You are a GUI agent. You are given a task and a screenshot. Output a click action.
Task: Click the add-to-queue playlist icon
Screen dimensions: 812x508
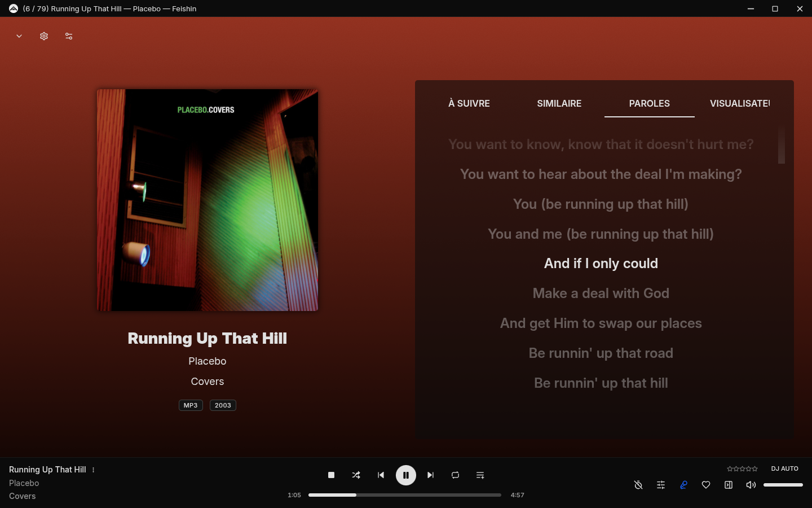pos(480,475)
